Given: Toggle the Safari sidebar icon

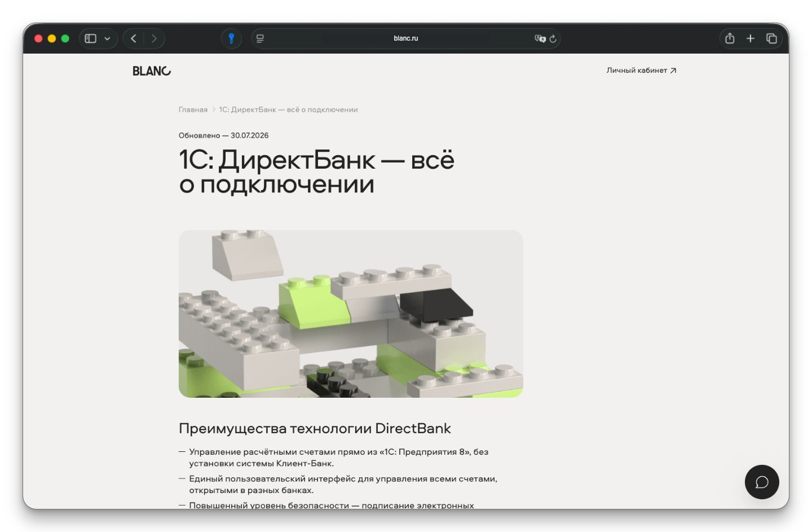Looking at the screenshot, I should click(x=90, y=38).
